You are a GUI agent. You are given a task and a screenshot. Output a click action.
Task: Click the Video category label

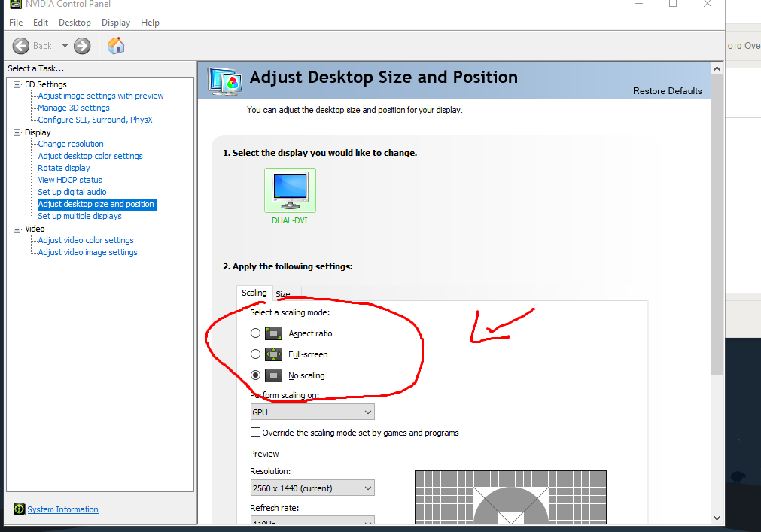coord(35,229)
